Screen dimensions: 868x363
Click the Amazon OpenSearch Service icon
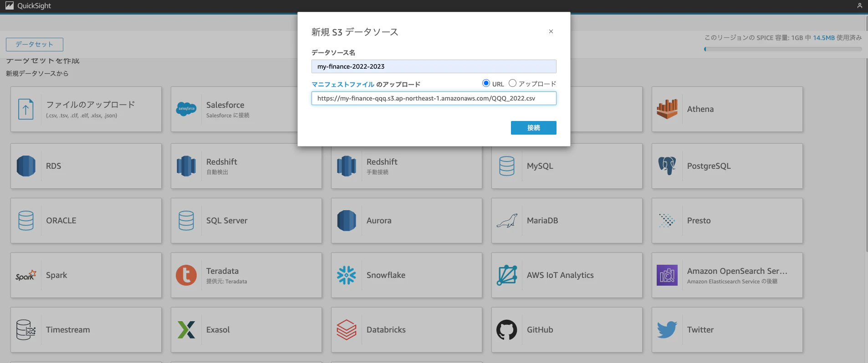point(667,275)
